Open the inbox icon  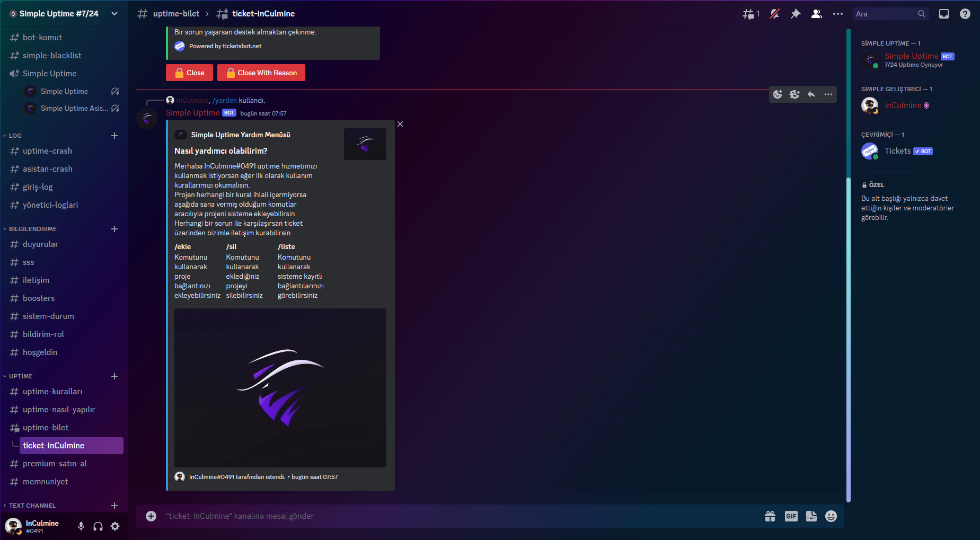pyautogui.click(x=944, y=14)
